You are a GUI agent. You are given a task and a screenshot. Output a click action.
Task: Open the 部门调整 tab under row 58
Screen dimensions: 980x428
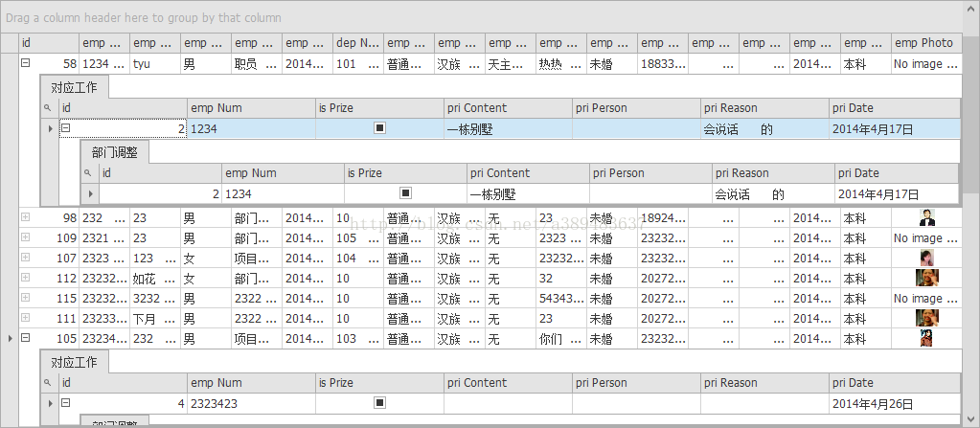tap(114, 152)
